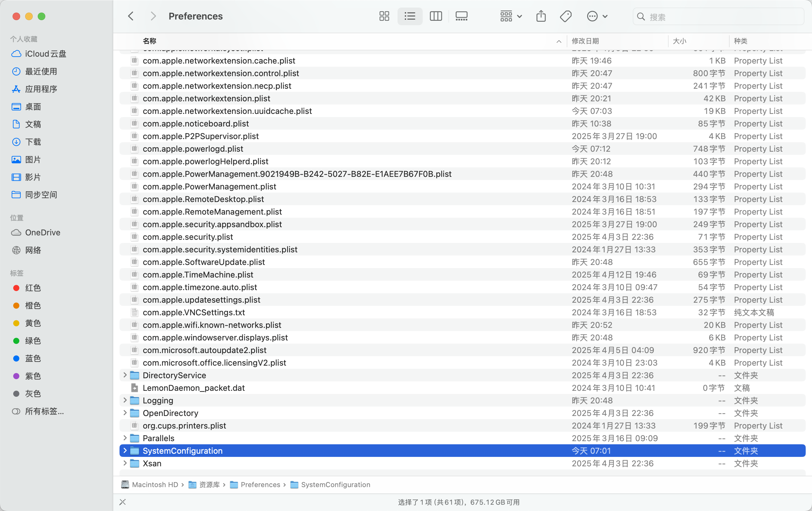Hide the path bar using the X icon
The height and width of the screenshot is (511, 812).
pos(122,502)
